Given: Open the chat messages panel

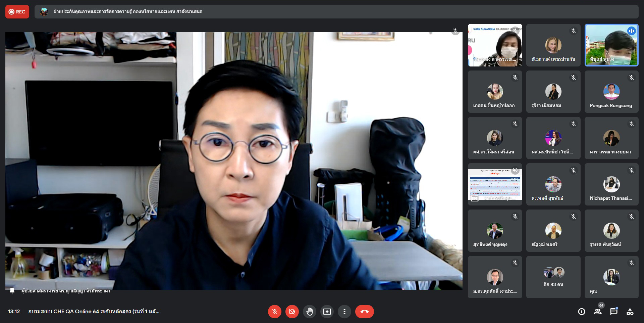Looking at the screenshot, I should tap(614, 312).
